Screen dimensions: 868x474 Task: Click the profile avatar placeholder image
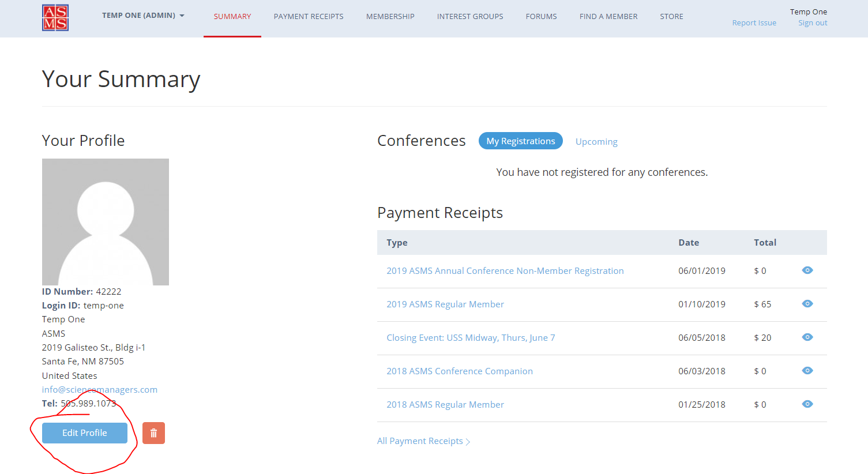[106, 222]
